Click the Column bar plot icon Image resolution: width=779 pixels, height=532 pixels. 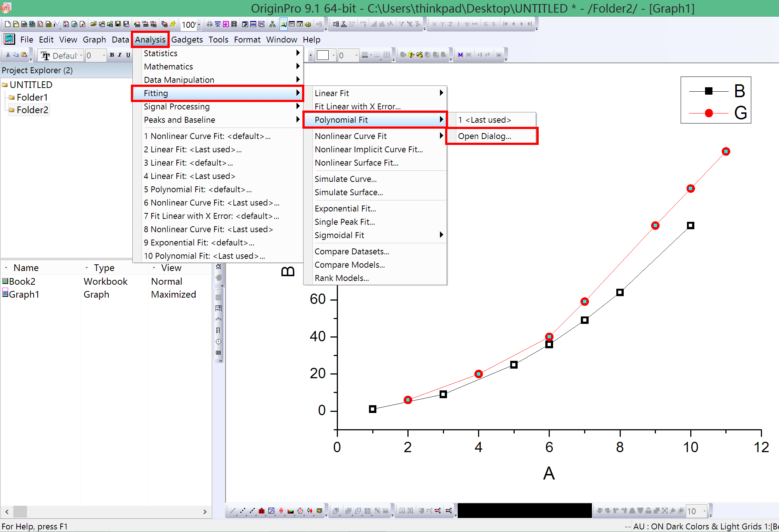[x=262, y=511]
